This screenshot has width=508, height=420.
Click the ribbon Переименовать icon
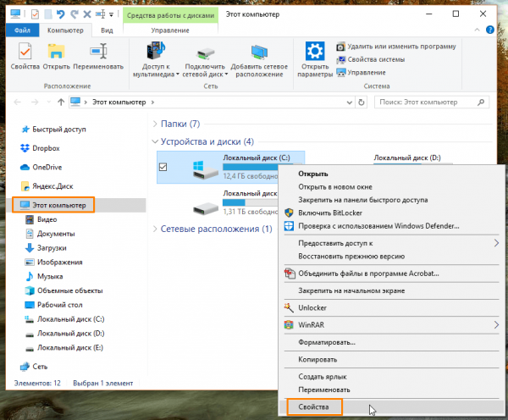(98, 51)
